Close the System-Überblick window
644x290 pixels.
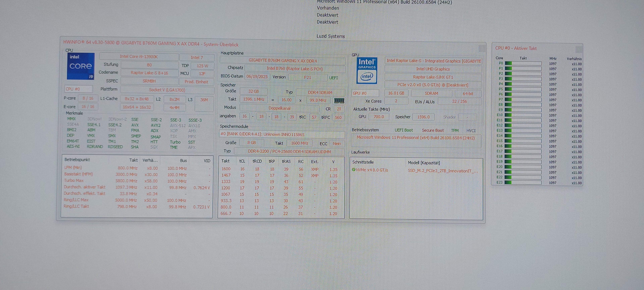coord(482,48)
